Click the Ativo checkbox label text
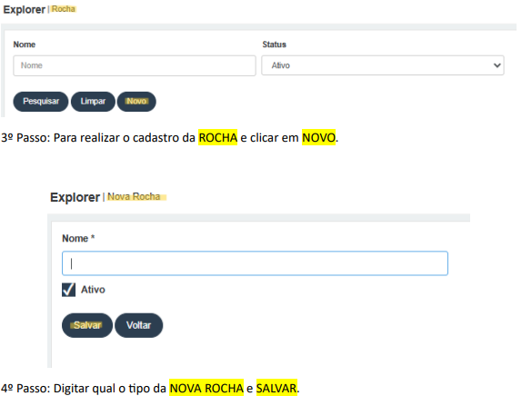 tap(93, 290)
